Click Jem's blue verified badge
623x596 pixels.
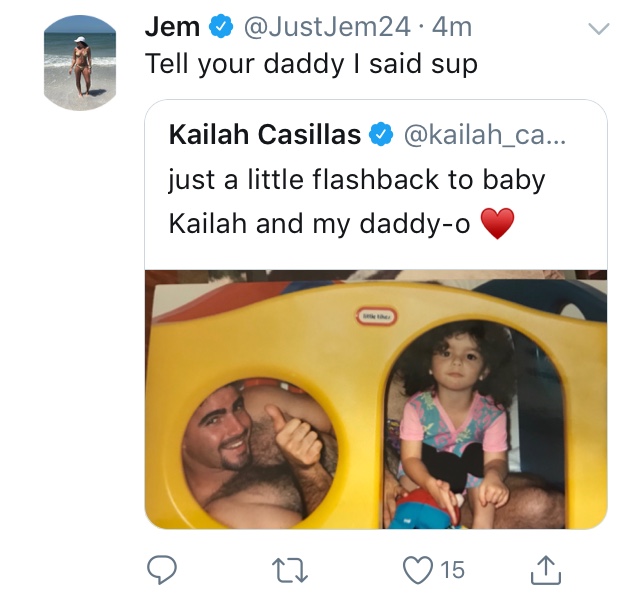pyautogui.click(x=221, y=26)
